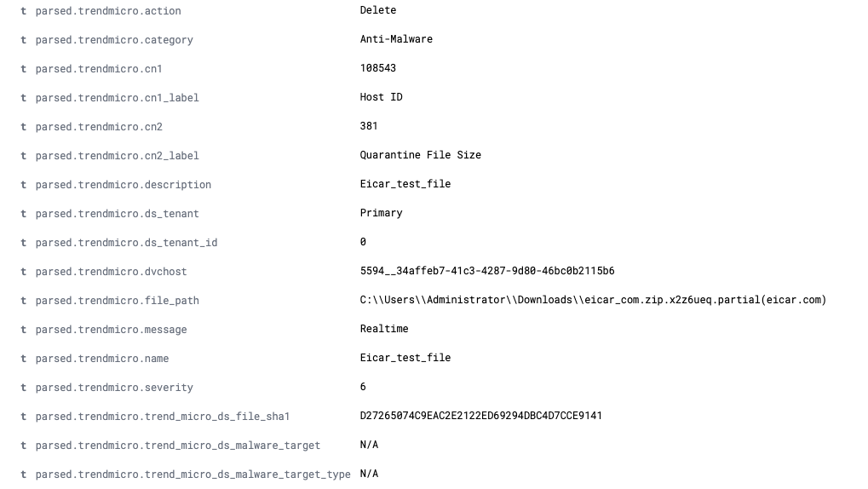Click the "Anti-Malware" category value

pyautogui.click(x=396, y=39)
